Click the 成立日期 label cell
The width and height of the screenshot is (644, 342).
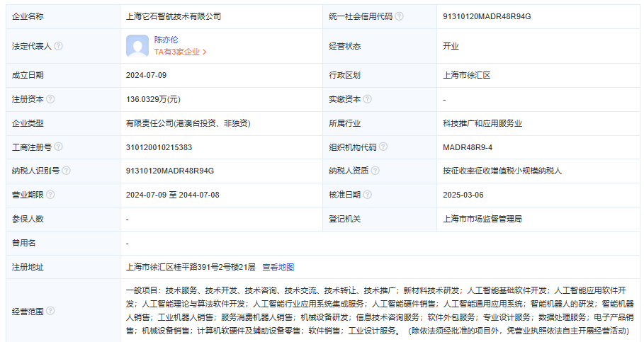(x=63, y=75)
